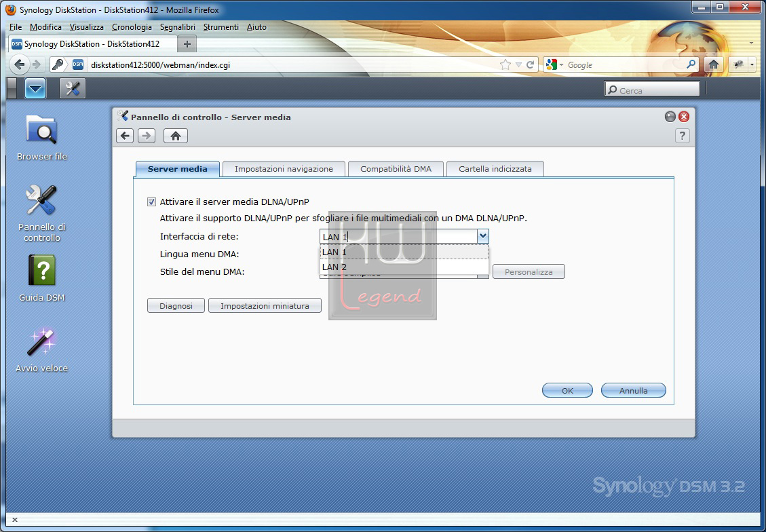Click the Interfaccia di rete combo text field
This screenshot has width=766, height=532.
pyautogui.click(x=398, y=236)
